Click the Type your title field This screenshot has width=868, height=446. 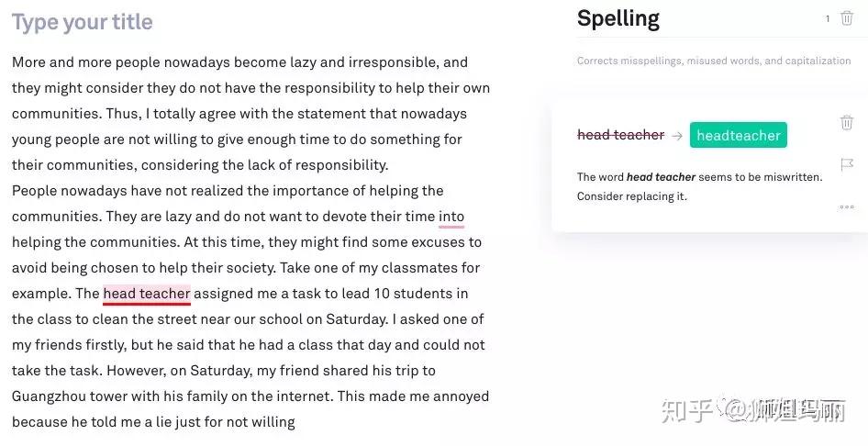point(83,22)
